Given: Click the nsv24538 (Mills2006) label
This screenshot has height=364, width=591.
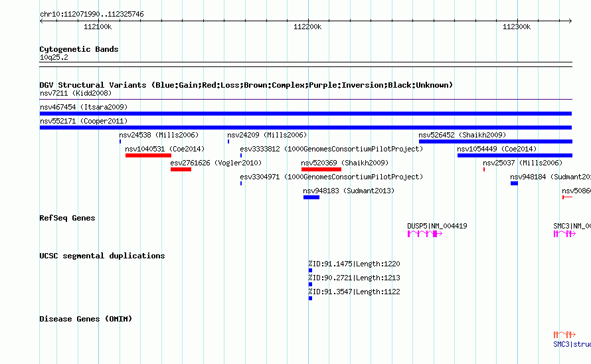Looking at the screenshot, I should (159, 135).
